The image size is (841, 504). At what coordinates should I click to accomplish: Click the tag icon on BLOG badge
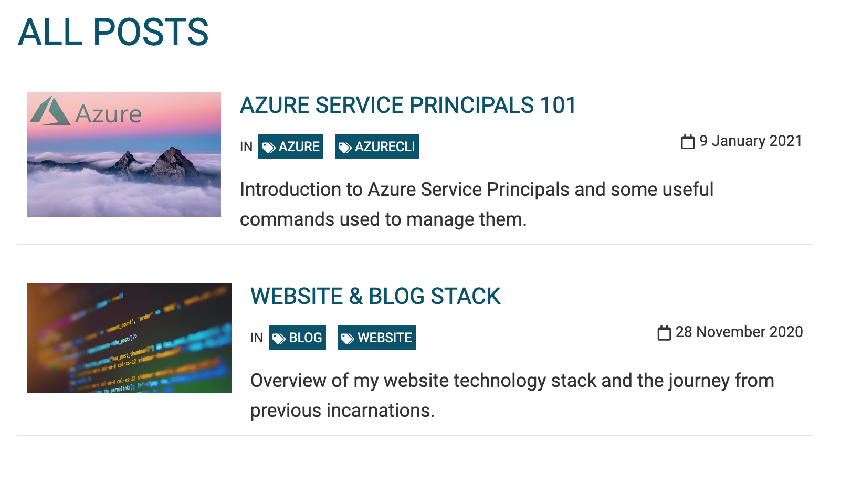[279, 339]
